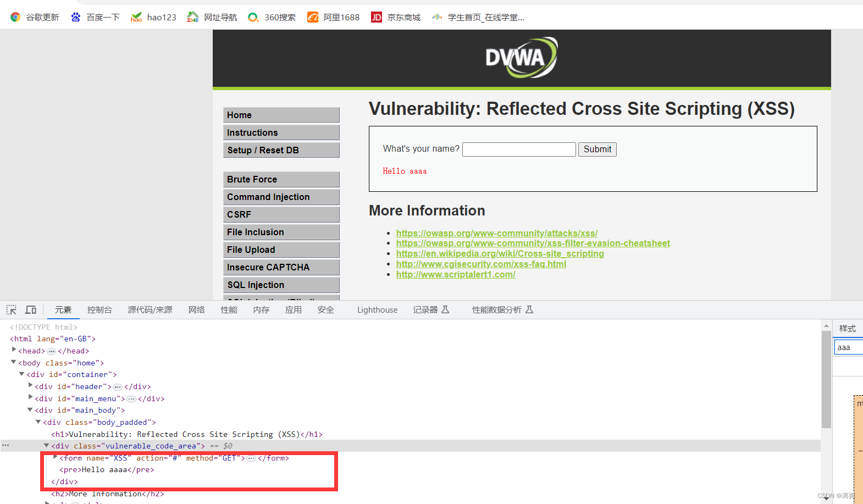Screen dimensions: 863x504
Task: Collapse the div class="body_padded" node
Action: pos(38,422)
